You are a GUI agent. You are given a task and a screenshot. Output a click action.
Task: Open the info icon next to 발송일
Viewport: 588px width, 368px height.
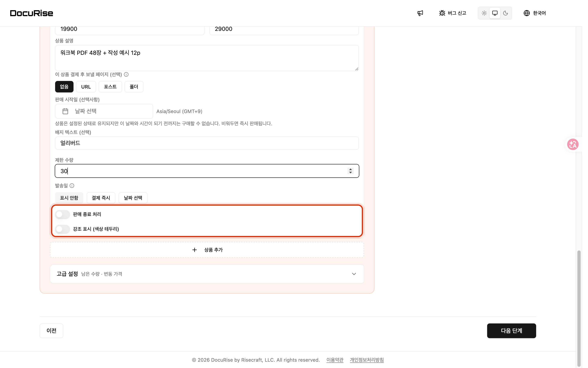tap(72, 186)
